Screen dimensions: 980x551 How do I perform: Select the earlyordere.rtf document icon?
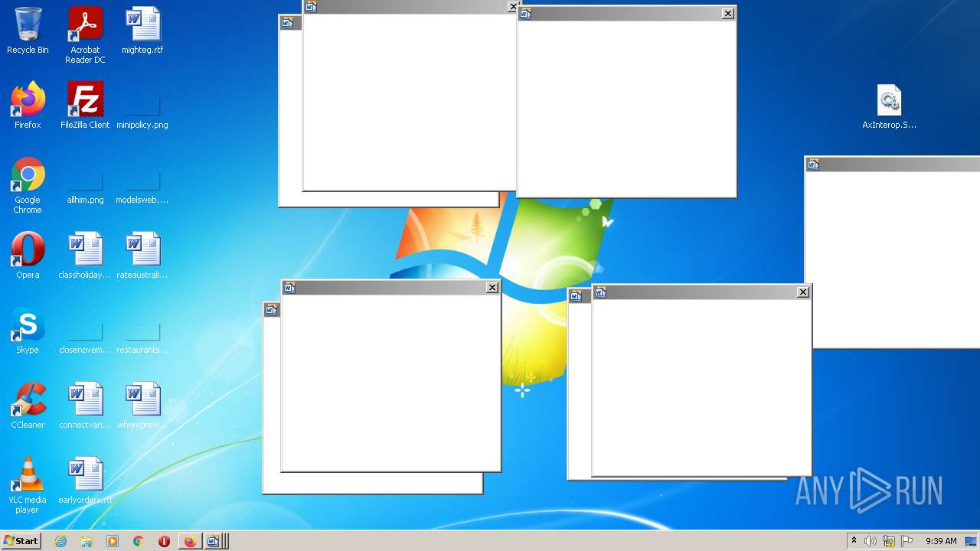point(85,481)
